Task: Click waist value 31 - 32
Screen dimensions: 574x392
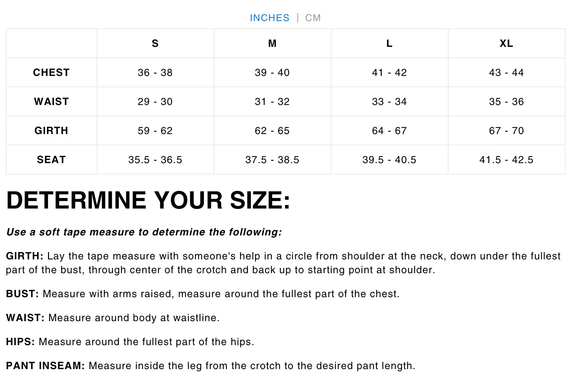Action: tap(272, 101)
